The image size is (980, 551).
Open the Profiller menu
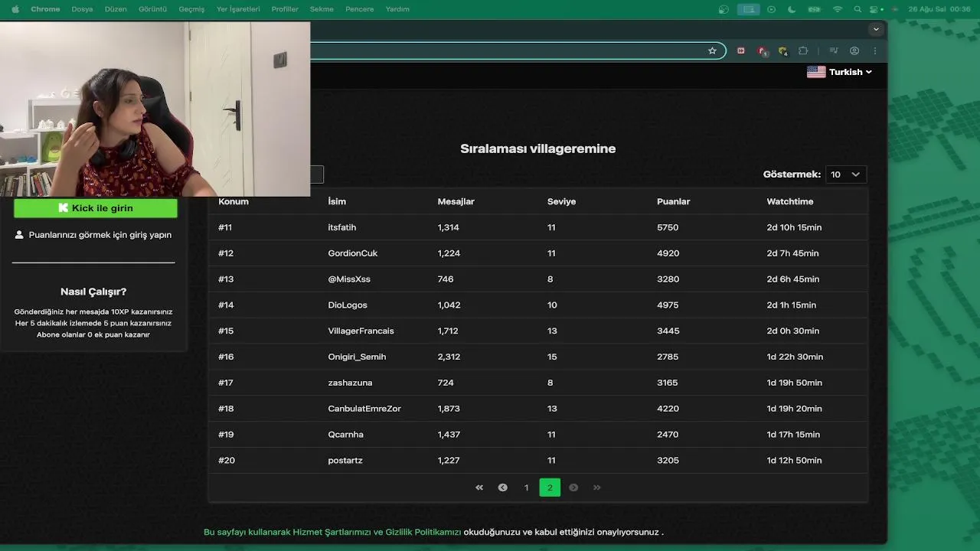coord(285,9)
